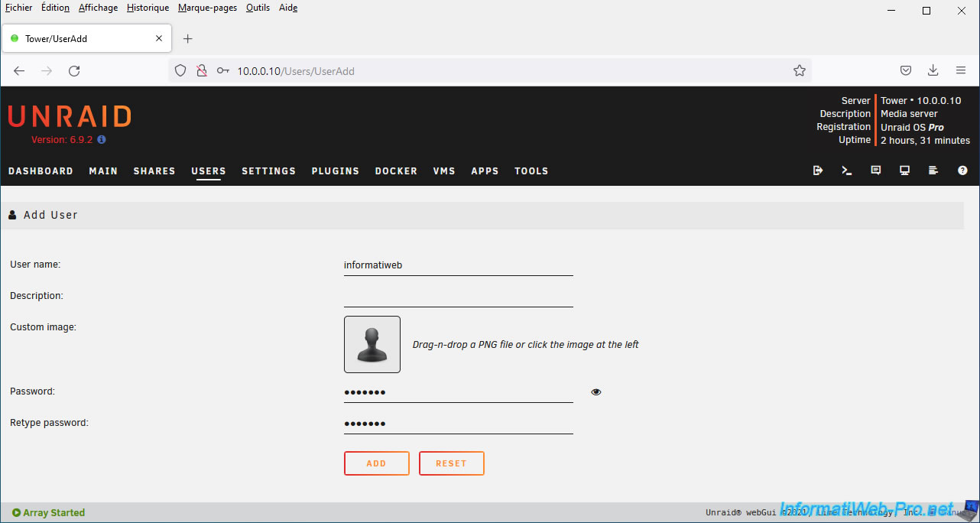Focus the Description input field
This screenshot has width=980, height=523.
pyautogui.click(x=458, y=296)
